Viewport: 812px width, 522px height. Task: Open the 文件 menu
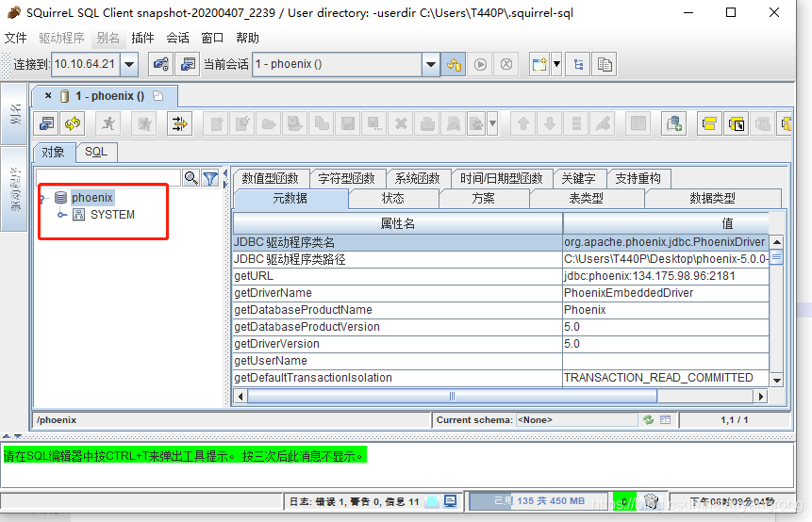click(x=15, y=38)
